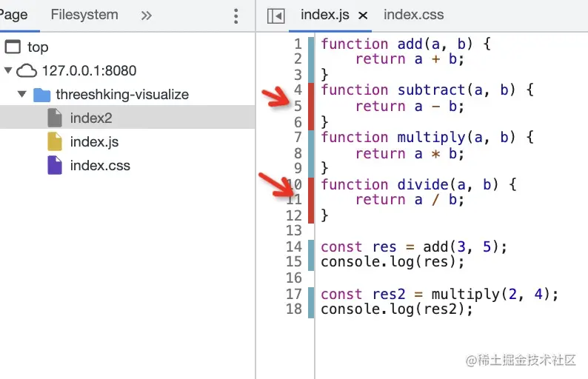Select the index.js editor tab
This screenshot has height=379, width=588.
coord(325,15)
